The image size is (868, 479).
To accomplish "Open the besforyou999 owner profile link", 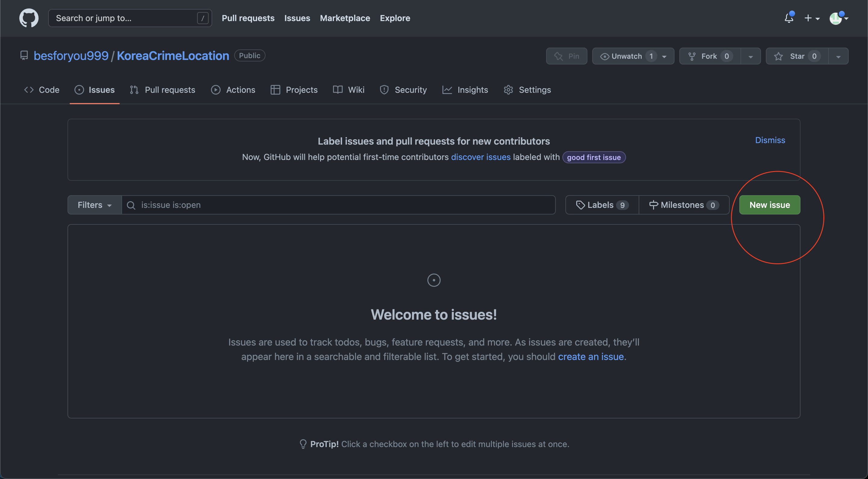I will (x=71, y=55).
